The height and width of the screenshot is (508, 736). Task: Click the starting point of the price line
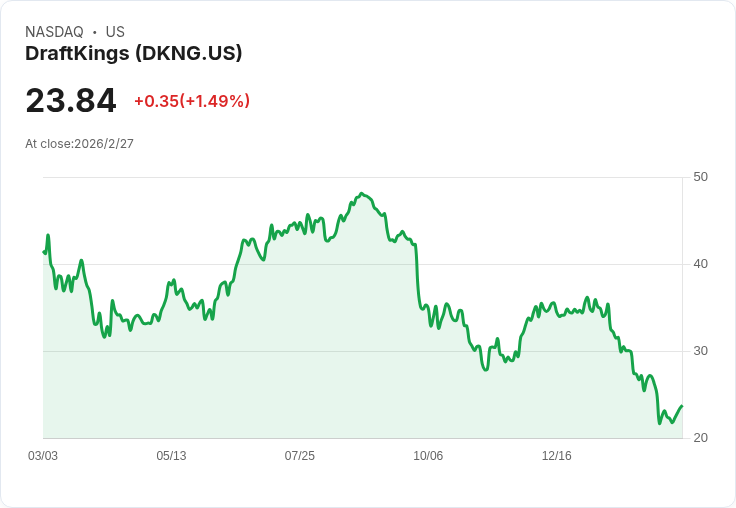click(x=44, y=252)
